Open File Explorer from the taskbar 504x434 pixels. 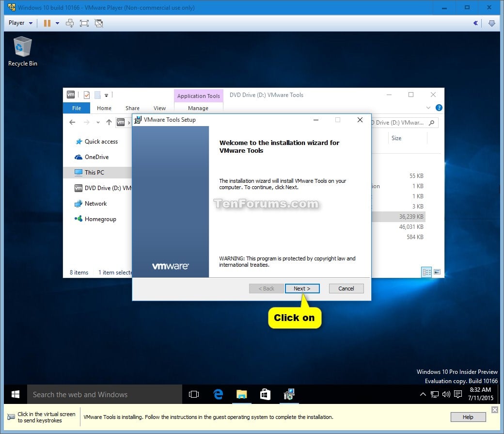241,394
